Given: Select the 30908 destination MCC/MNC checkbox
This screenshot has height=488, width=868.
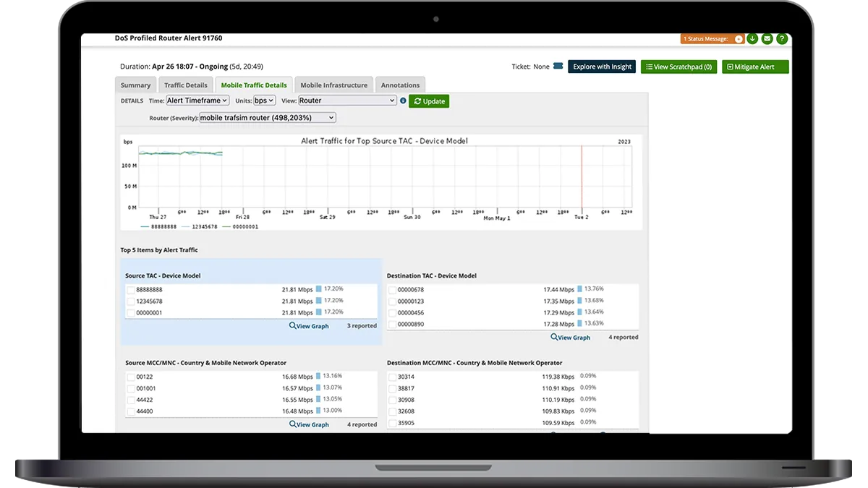Looking at the screenshot, I should pos(392,400).
